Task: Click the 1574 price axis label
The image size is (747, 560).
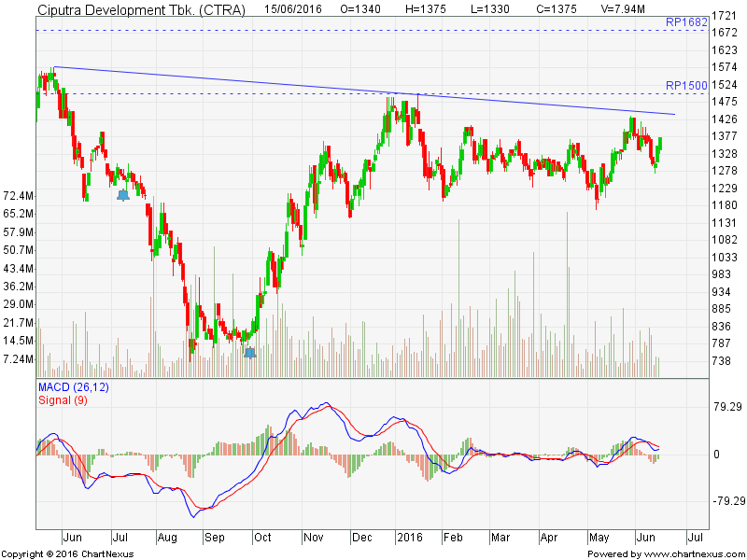Action: coord(725,67)
